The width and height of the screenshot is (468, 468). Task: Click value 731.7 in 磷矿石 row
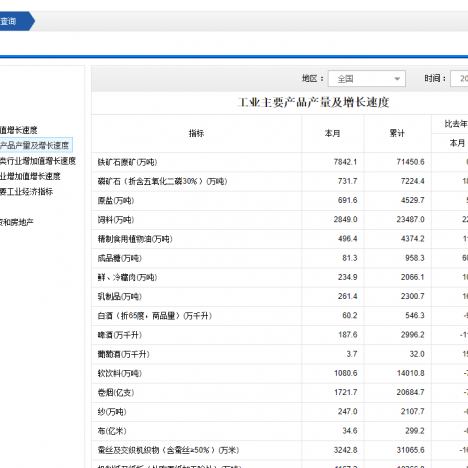click(347, 181)
